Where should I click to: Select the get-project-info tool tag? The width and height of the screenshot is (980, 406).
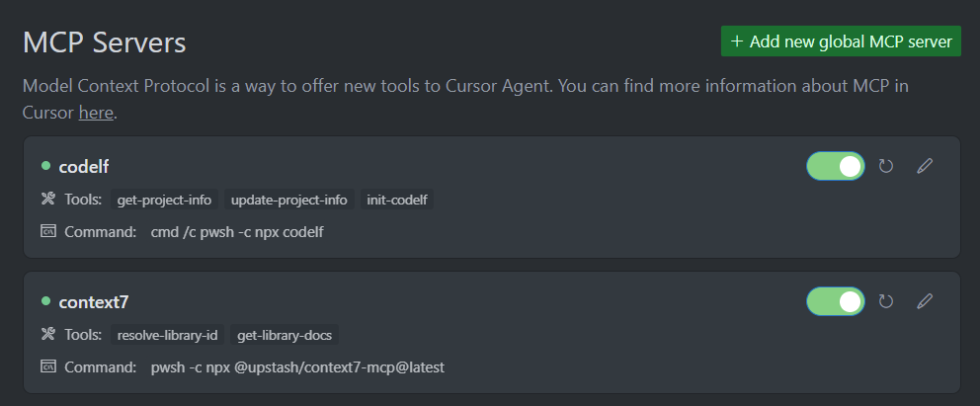(x=165, y=200)
